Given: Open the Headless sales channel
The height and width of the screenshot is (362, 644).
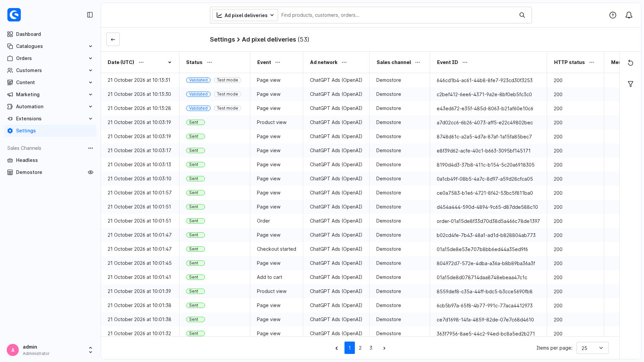Looking at the screenshot, I should pos(50,160).
